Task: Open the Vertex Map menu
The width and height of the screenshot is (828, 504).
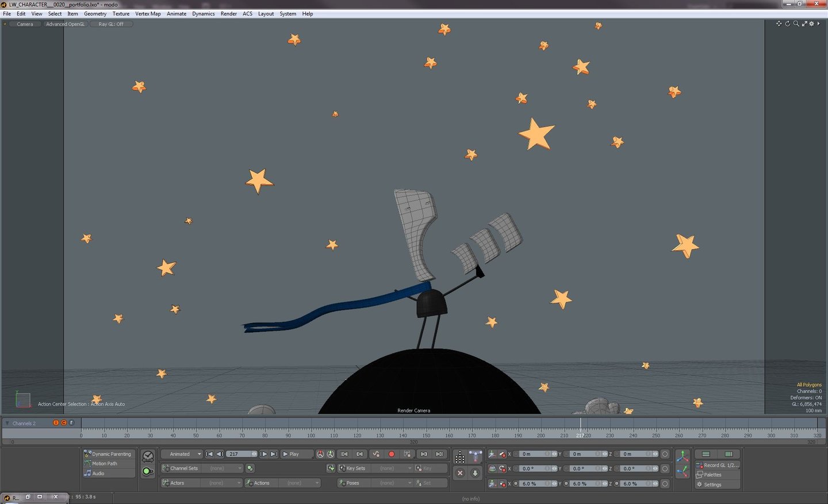Action: click(x=148, y=14)
